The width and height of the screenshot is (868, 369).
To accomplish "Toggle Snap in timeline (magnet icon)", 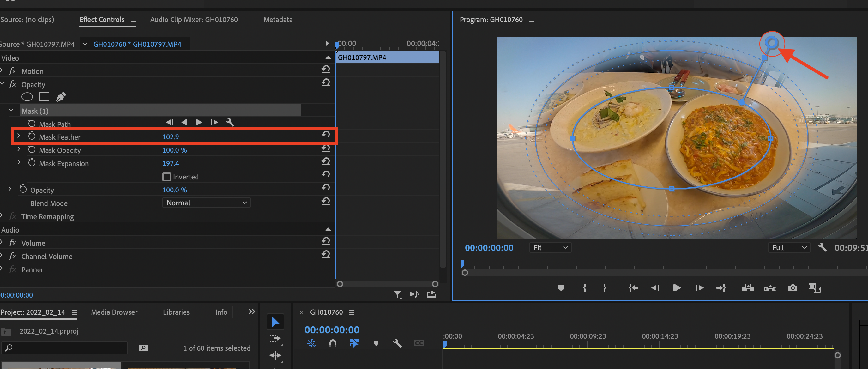I will tap(333, 343).
